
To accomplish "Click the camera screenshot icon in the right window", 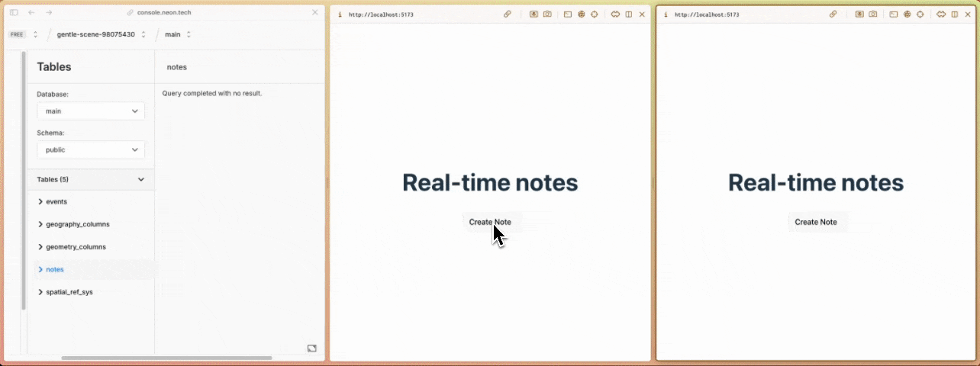I will pyautogui.click(x=872, y=14).
